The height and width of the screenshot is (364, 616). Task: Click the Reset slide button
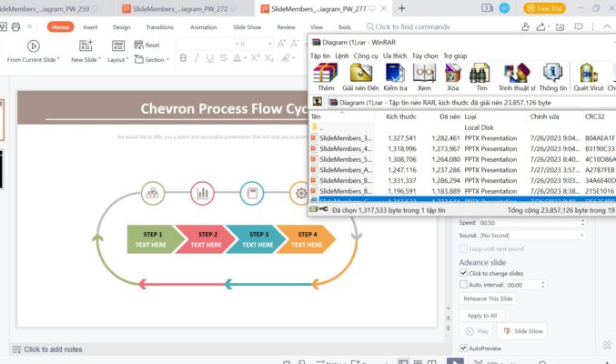(146, 45)
